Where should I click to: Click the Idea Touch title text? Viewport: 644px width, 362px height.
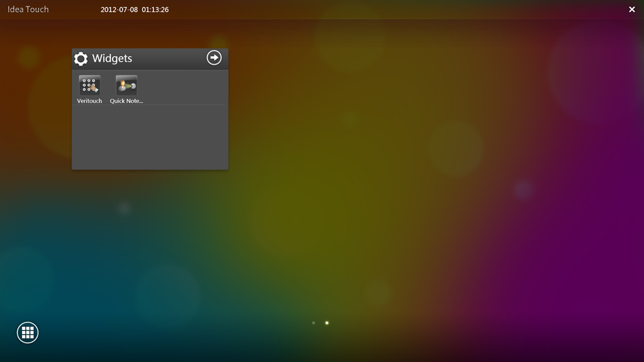pyautogui.click(x=28, y=9)
